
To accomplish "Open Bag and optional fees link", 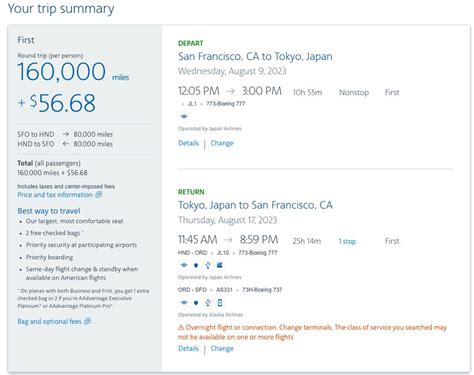I will (x=49, y=321).
